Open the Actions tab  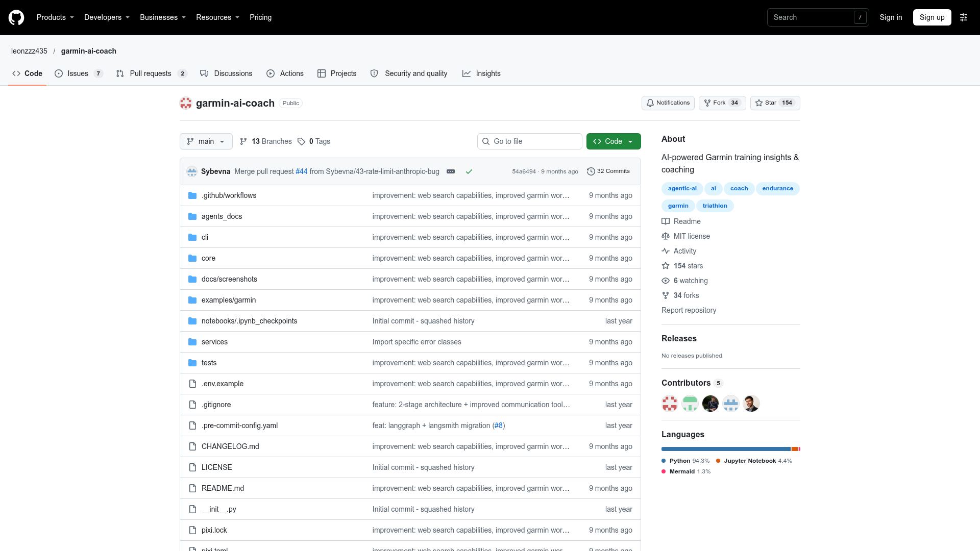pos(285,73)
